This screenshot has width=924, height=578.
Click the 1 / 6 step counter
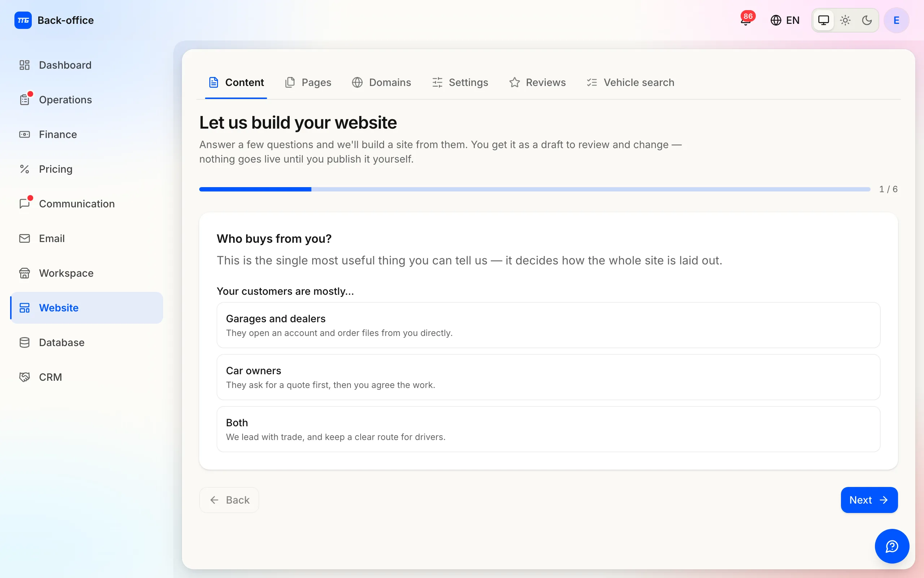point(888,189)
